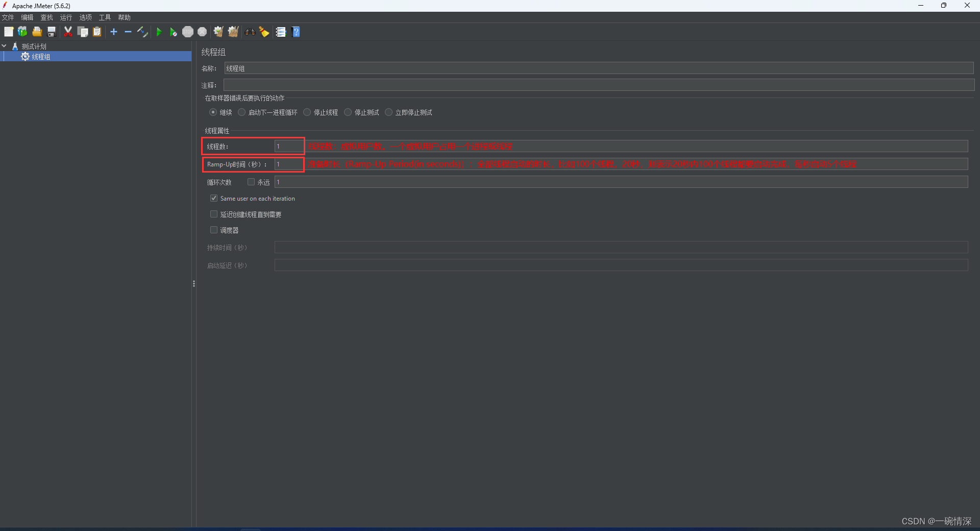The height and width of the screenshot is (531, 980).
Task: Click the gear icon of 线程组 node
Action: (25, 56)
